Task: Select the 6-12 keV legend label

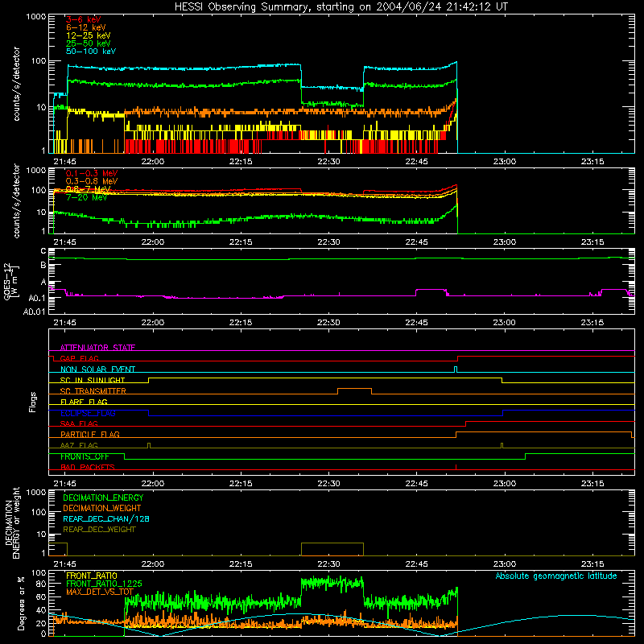Action: (86, 27)
